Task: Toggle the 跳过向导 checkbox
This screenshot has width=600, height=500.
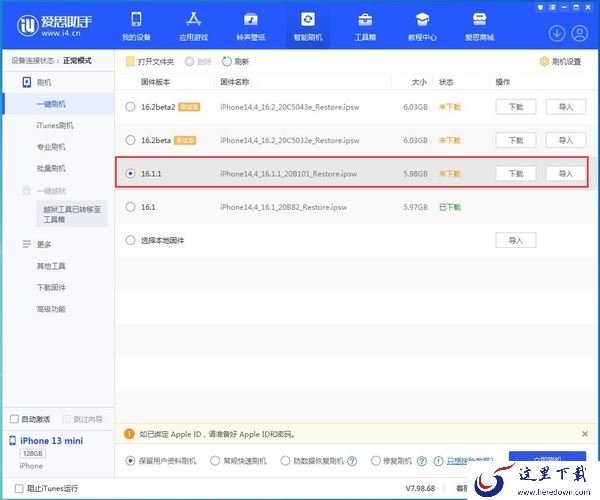Action: point(67,419)
